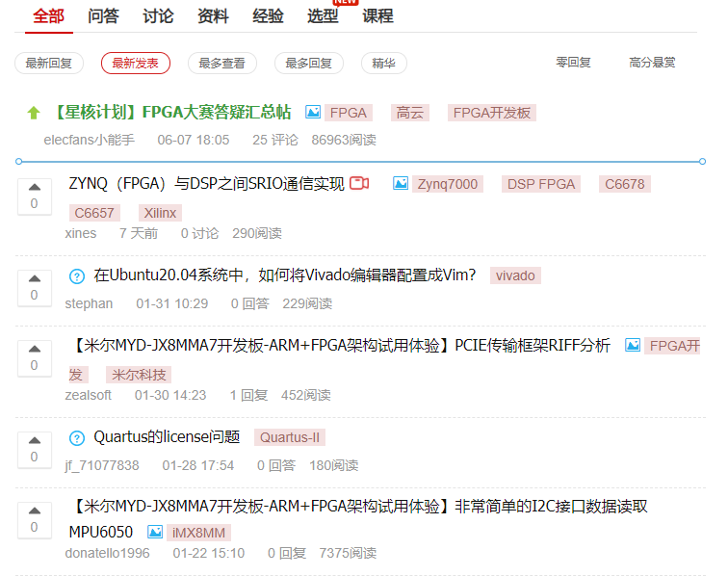Sort by 最新发表
728x576 pixels.
pos(136,64)
